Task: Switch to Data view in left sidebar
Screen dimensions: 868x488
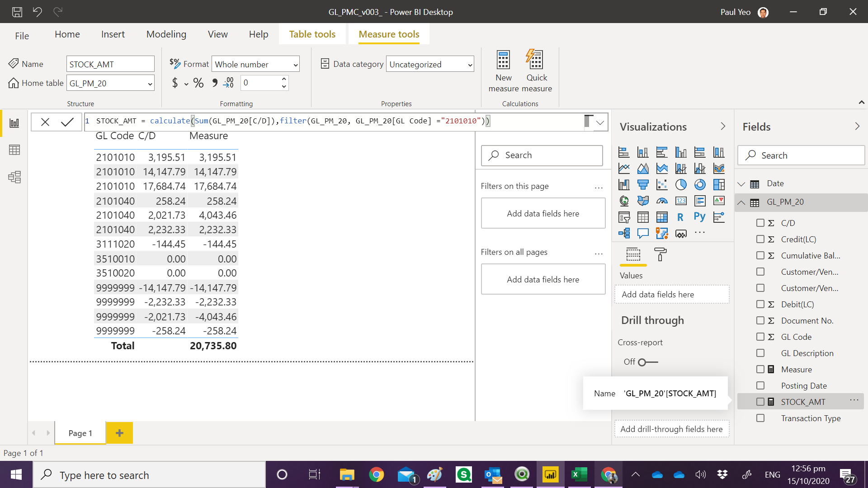Action: tap(14, 150)
